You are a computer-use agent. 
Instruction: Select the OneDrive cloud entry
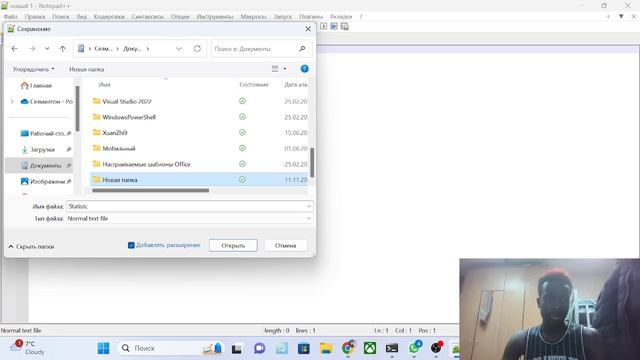click(47, 101)
